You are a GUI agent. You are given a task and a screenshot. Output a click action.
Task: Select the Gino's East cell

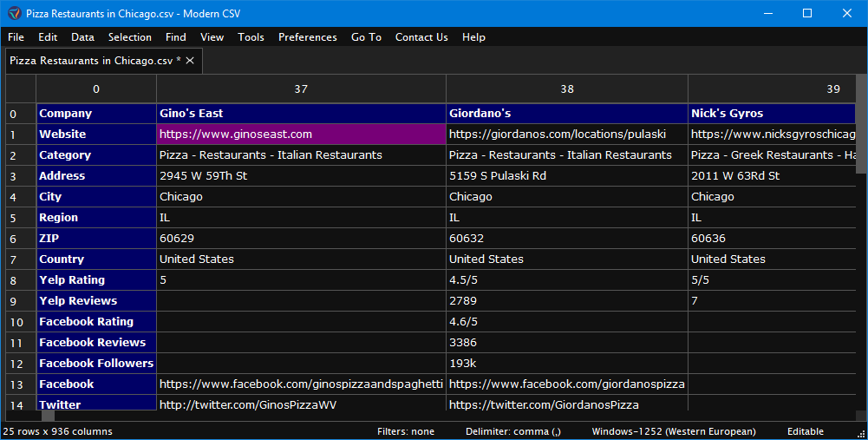click(301, 114)
